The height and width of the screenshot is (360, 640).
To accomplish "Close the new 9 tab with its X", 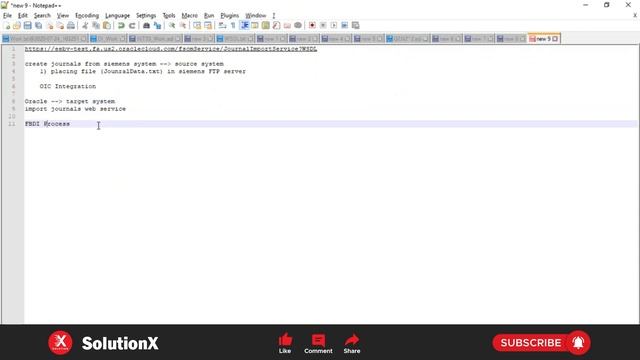I will 555,39.
